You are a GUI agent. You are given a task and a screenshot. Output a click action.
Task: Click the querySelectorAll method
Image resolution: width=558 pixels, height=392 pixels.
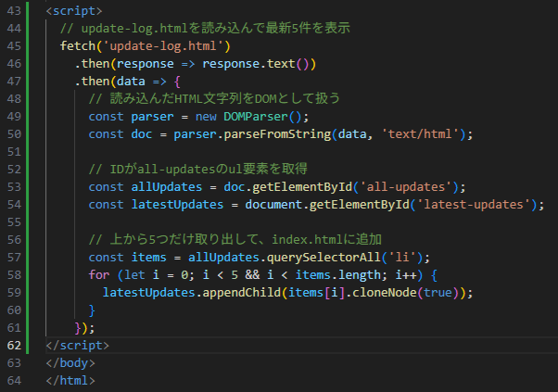[x=323, y=258]
